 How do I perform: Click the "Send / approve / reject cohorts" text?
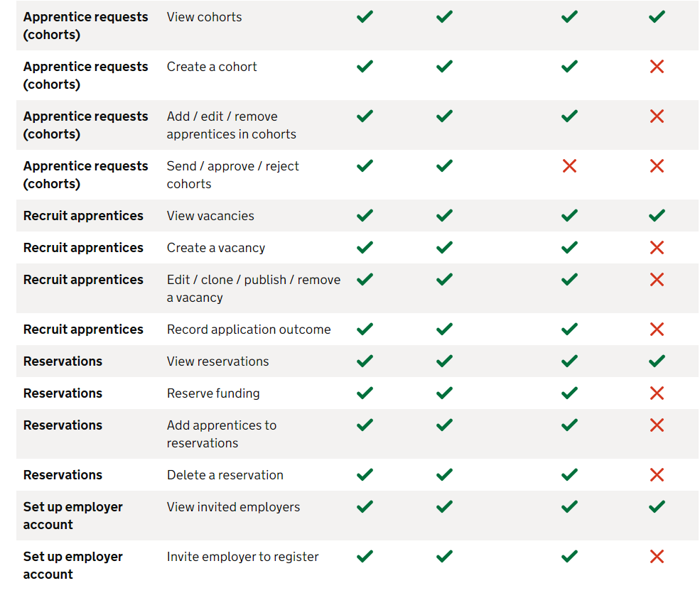(x=232, y=175)
